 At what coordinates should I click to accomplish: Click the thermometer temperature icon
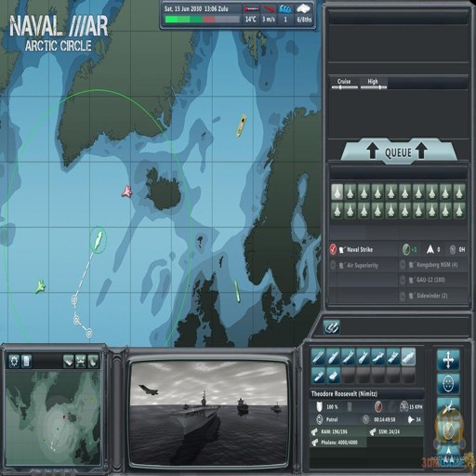pos(251,8)
